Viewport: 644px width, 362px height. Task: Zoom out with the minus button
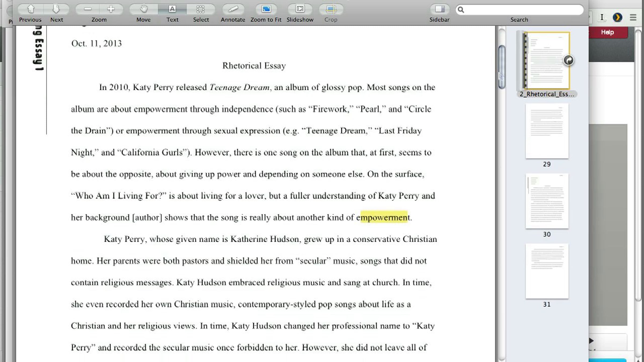(x=87, y=9)
